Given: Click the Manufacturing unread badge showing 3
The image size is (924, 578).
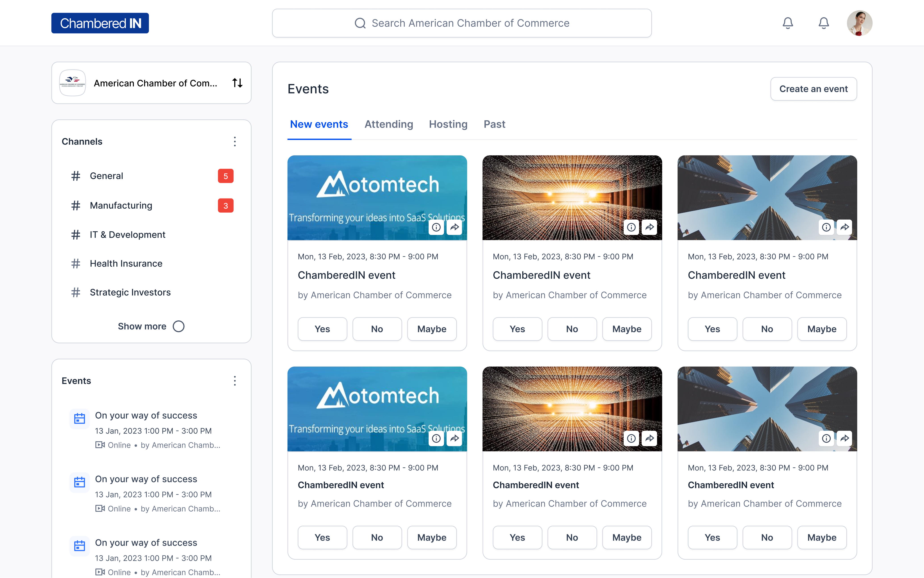Looking at the screenshot, I should point(226,206).
